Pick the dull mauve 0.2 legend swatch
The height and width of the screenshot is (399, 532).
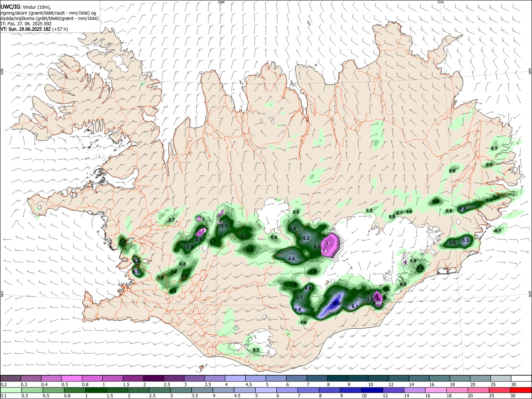click(x=10, y=378)
